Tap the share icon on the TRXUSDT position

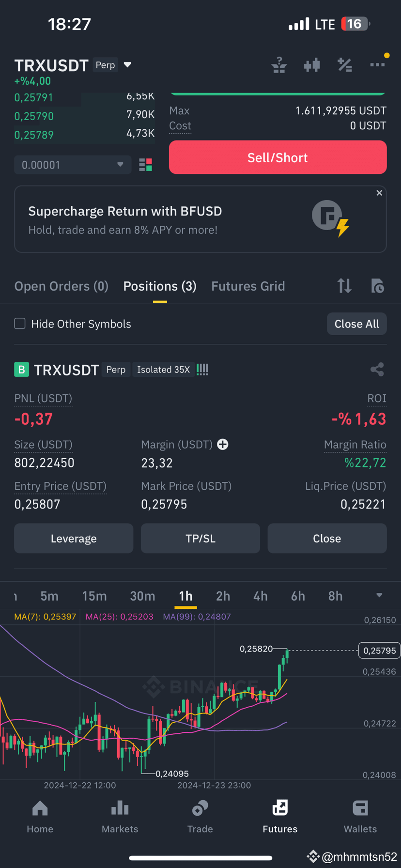coord(377,369)
